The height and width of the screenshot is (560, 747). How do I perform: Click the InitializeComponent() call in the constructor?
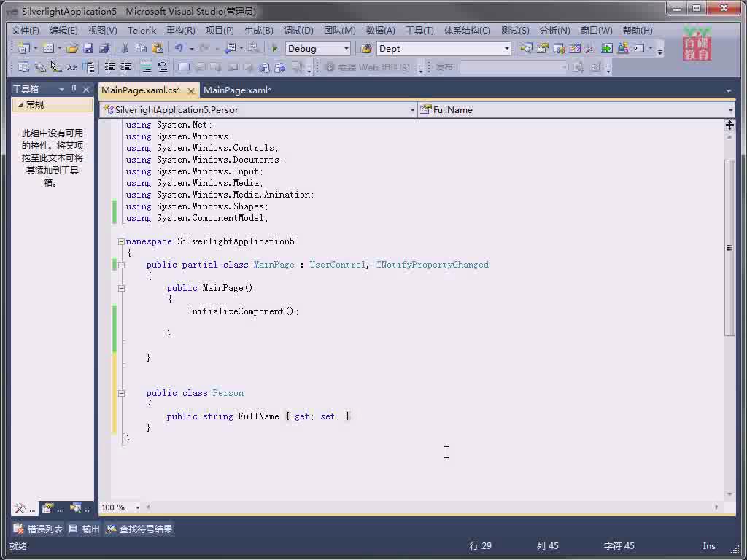pos(243,311)
